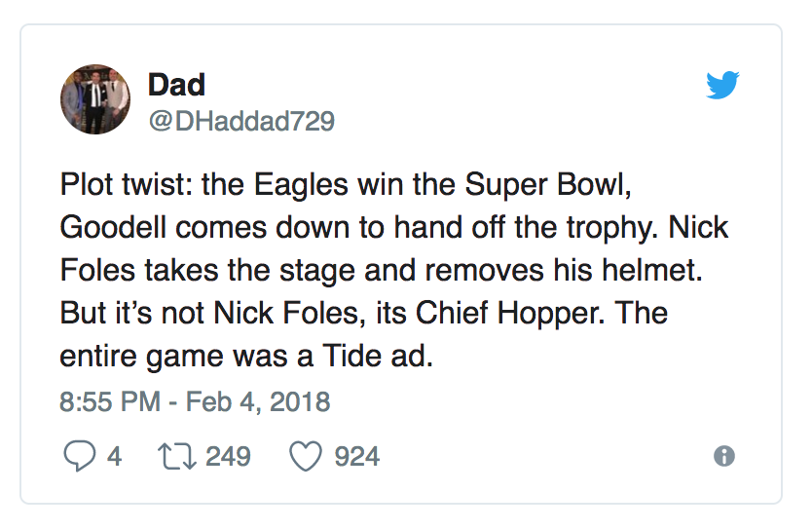The image size is (812, 530).
Task: Open the @DHaddad729 handle link
Action: pyautogui.click(x=241, y=121)
